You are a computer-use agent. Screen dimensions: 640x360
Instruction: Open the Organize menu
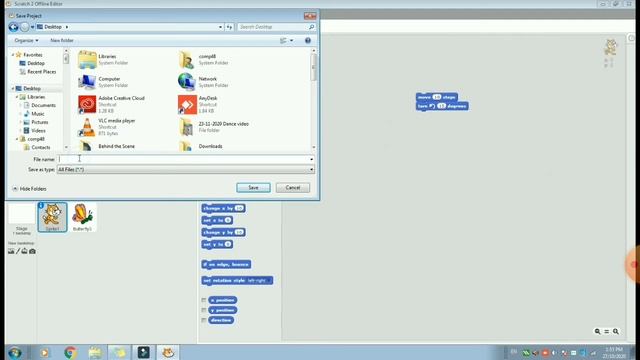(x=26, y=40)
